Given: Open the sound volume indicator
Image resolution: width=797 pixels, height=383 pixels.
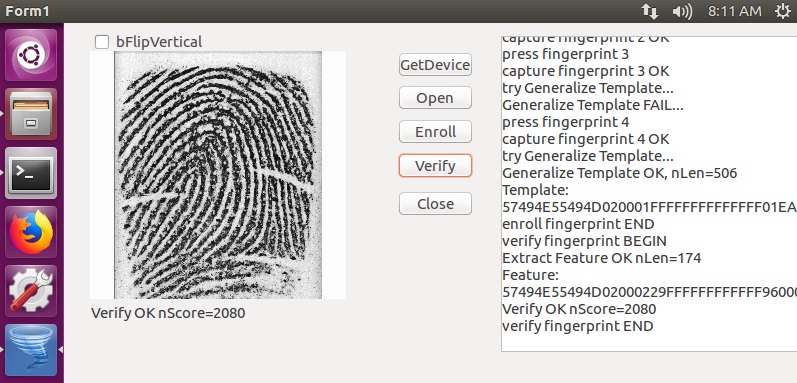Looking at the screenshot, I should click(682, 11).
